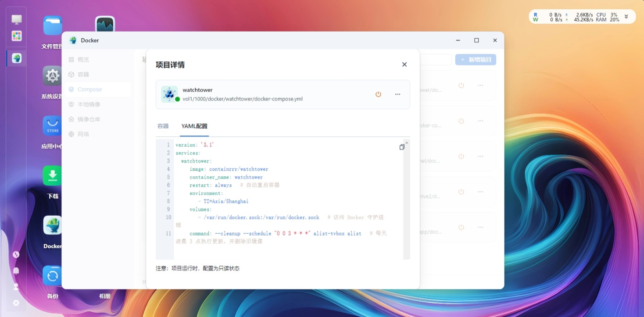Toggle the watchtower project power button
The height and width of the screenshot is (317, 644).
[378, 94]
